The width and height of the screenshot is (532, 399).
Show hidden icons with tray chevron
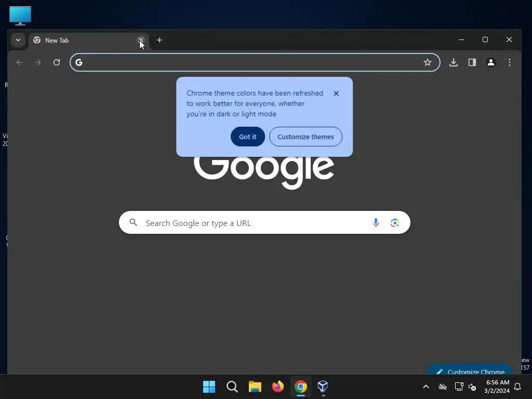(426, 387)
